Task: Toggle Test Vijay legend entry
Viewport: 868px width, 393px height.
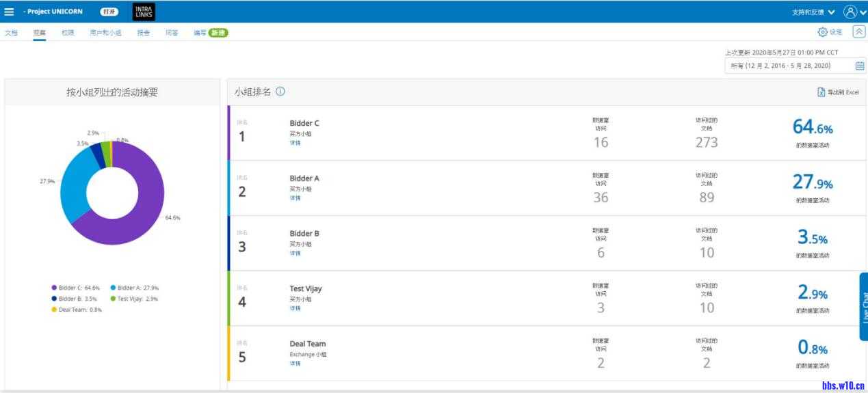Action: click(x=137, y=299)
